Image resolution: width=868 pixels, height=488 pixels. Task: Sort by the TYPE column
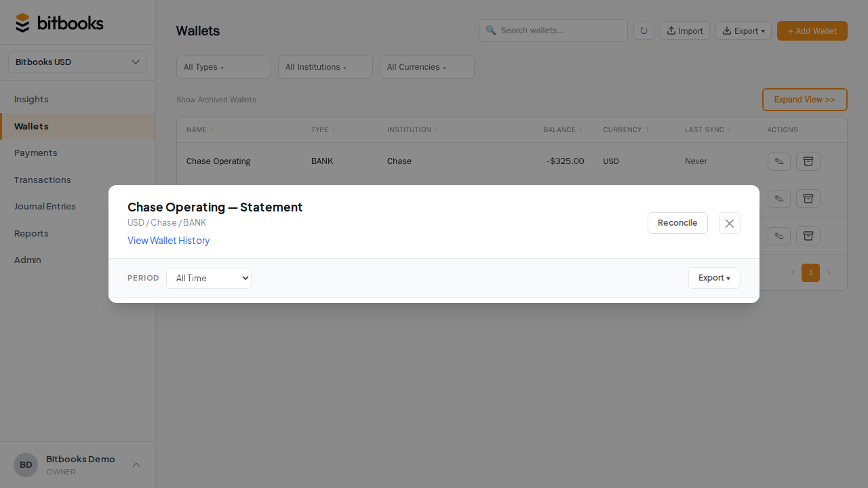(x=323, y=130)
